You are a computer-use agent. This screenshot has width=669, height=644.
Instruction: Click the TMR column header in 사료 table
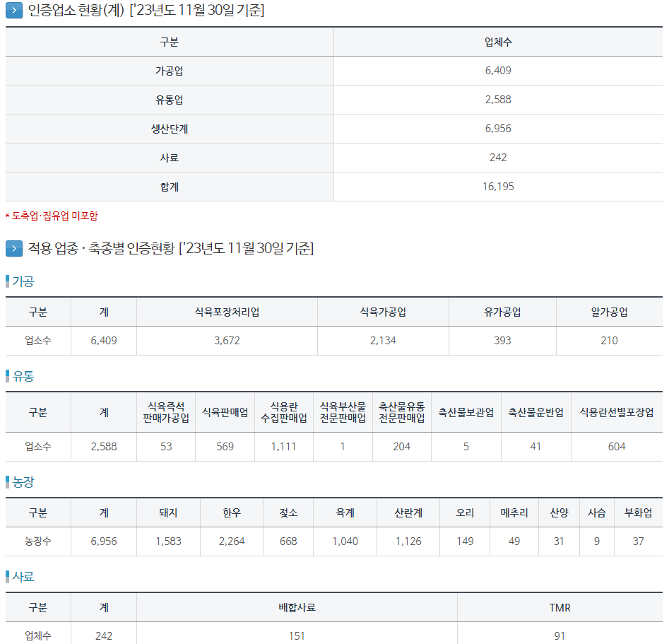point(560,607)
